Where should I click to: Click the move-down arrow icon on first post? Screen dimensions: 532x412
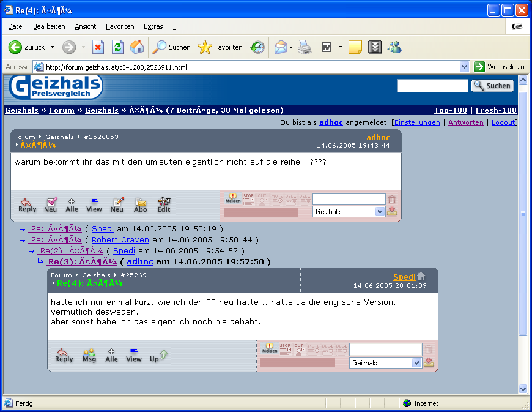coord(392,211)
